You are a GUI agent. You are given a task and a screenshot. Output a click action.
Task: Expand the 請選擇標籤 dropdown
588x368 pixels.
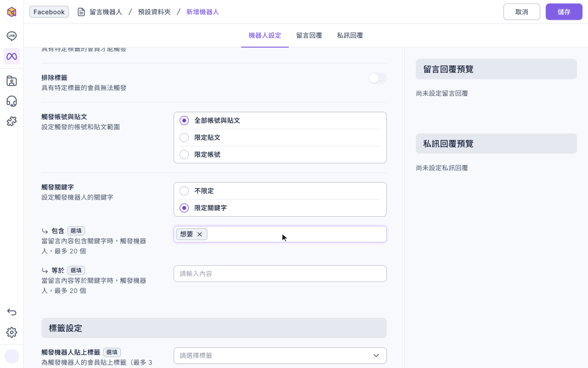point(280,356)
